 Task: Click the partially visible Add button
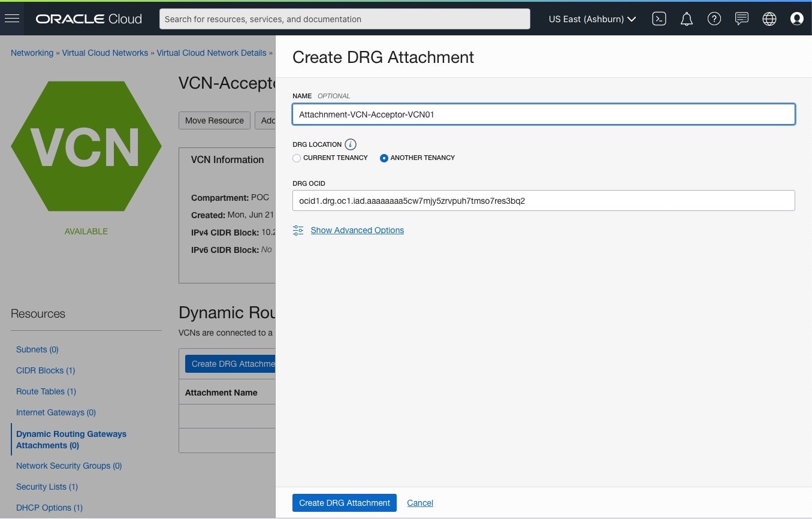(x=265, y=120)
